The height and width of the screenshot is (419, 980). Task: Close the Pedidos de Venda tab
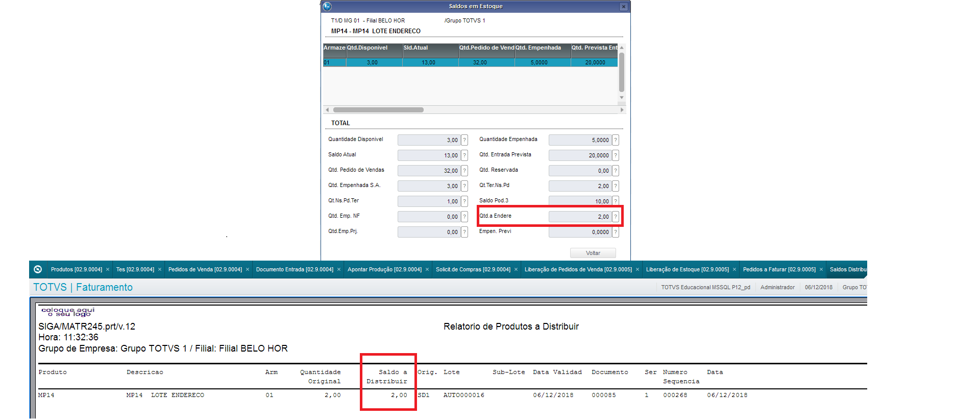pos(248,269)
